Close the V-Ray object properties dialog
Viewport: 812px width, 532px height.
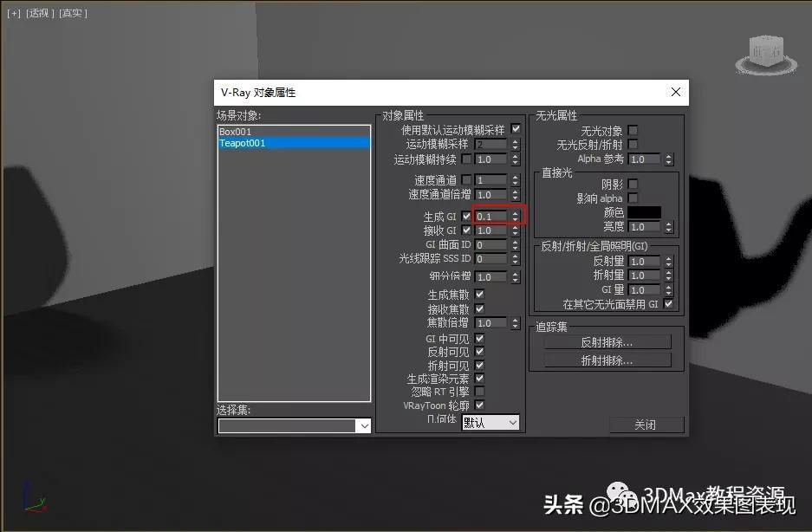coord(675,92)
